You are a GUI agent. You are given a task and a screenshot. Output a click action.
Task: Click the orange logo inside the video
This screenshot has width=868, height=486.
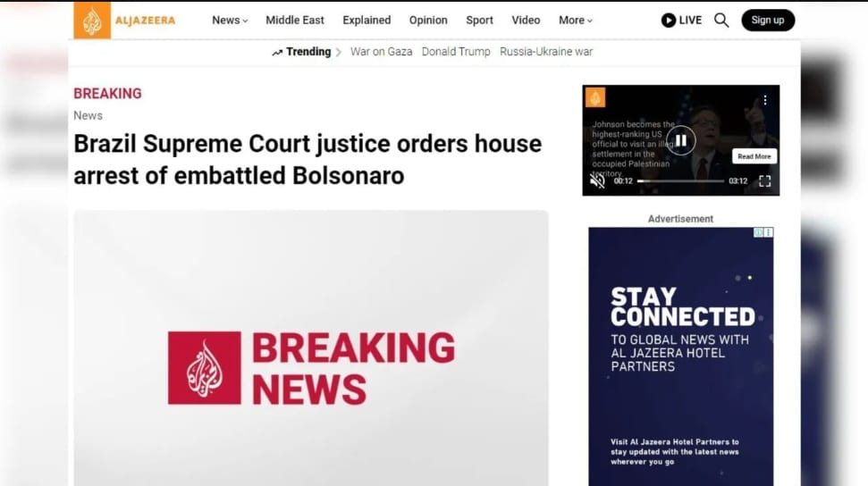(595, 98)
